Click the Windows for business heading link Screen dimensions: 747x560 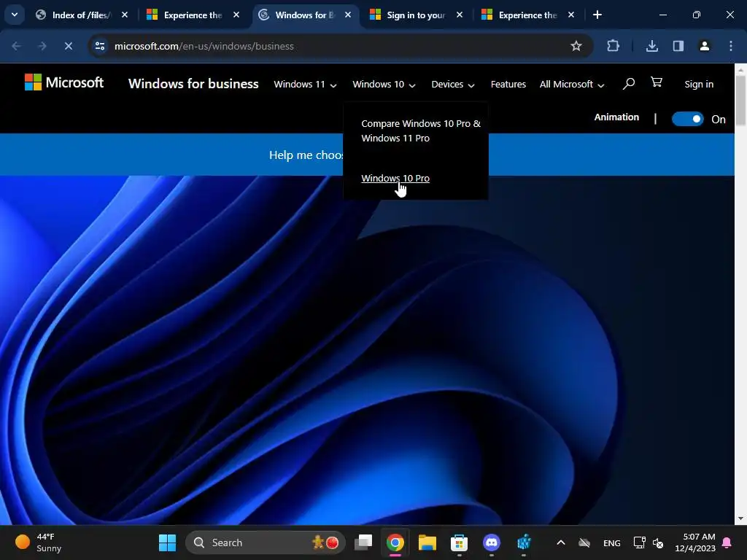(x=193, y=83)
